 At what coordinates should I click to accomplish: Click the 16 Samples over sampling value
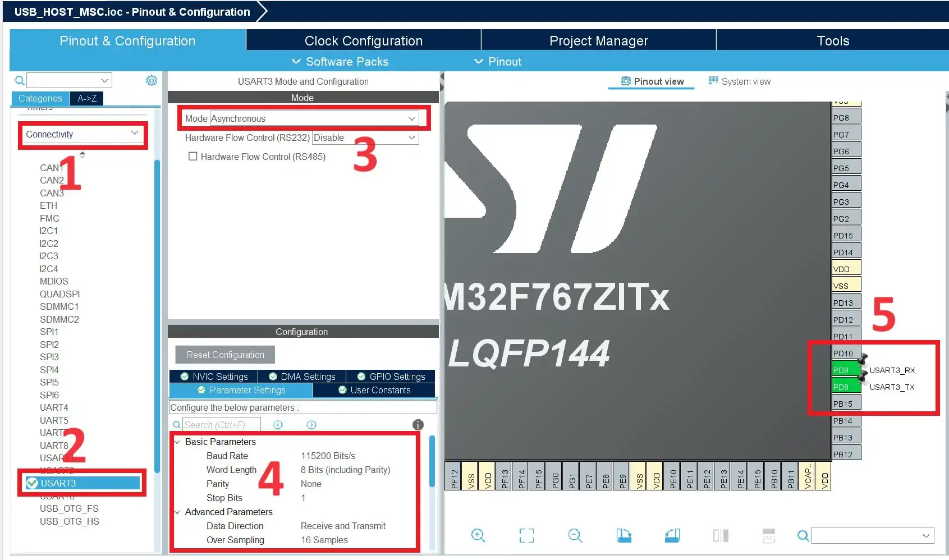[324, 540]
